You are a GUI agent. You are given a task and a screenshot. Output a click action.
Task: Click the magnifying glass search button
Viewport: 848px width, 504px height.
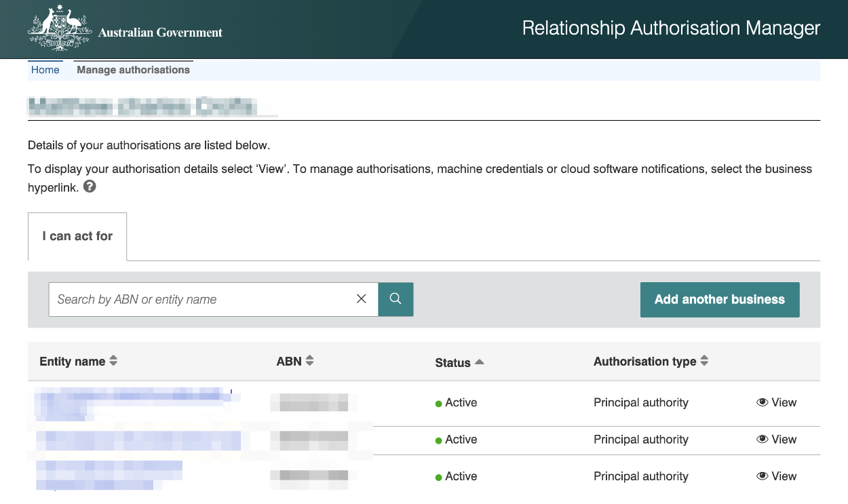coord(396,299)
